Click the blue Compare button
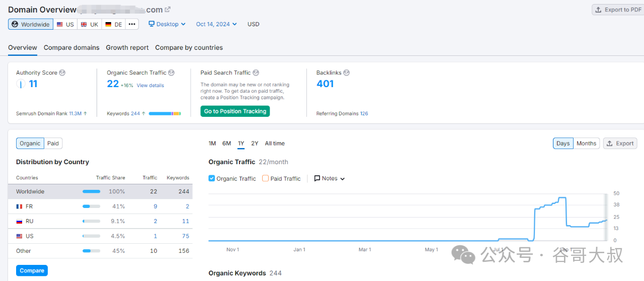The image size is (644, 281). (x=32, y=270)
